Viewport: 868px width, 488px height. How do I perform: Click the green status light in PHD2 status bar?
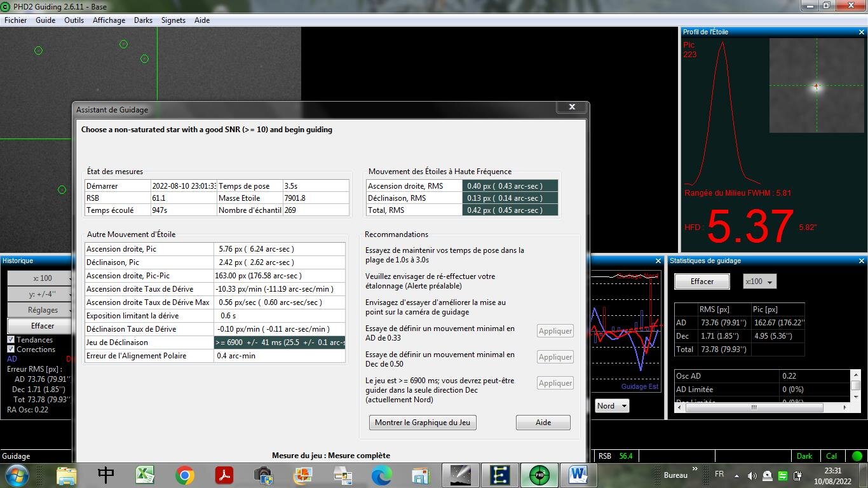857,456
